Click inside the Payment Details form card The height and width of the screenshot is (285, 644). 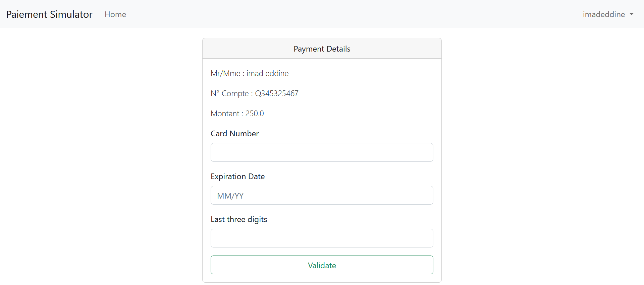coord(322,167)
